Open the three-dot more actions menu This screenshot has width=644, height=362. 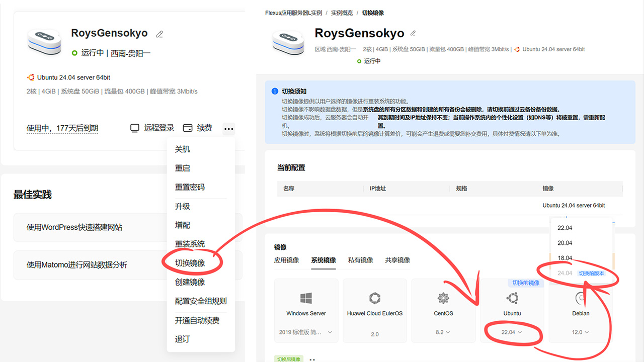coord(229,129)
